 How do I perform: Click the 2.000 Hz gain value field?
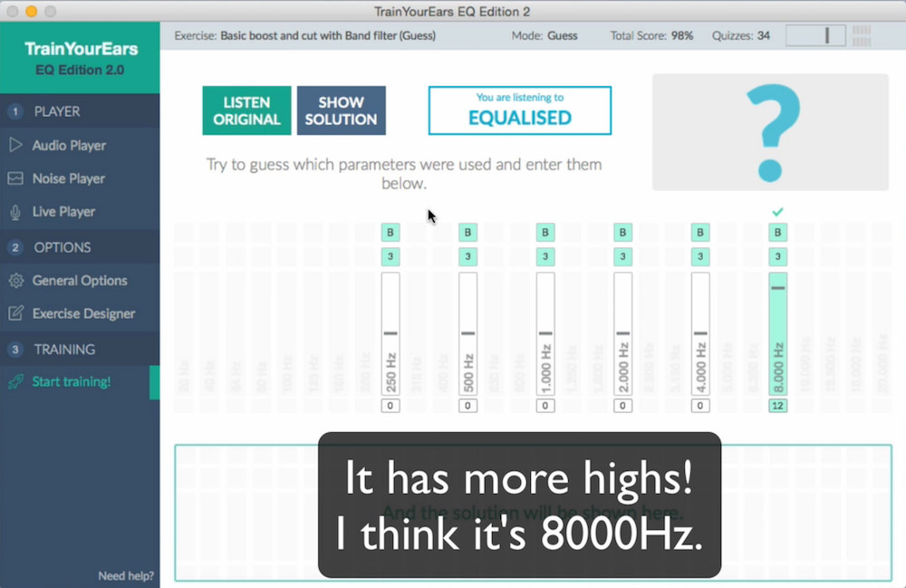tap(622, 406)
